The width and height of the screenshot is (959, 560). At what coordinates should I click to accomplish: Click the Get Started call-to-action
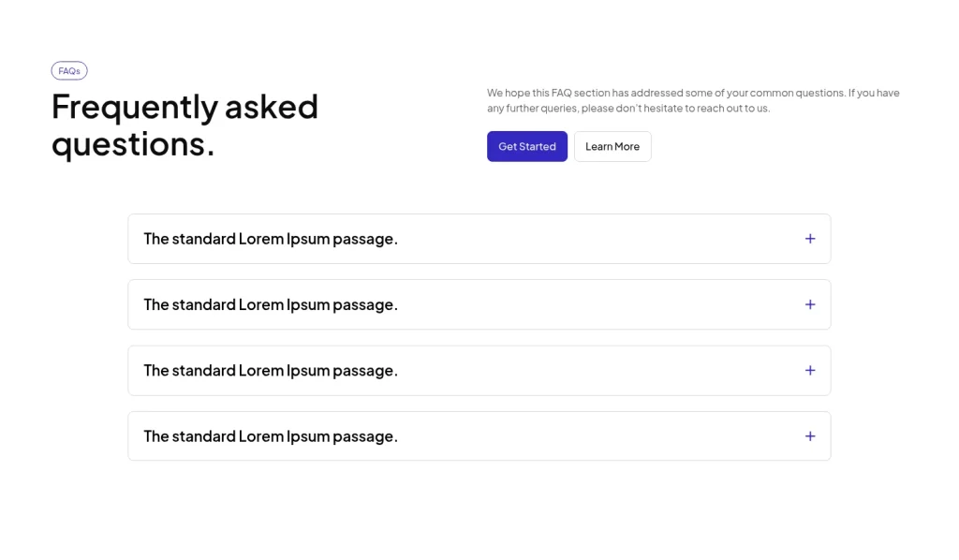click(x=526, y=146)
